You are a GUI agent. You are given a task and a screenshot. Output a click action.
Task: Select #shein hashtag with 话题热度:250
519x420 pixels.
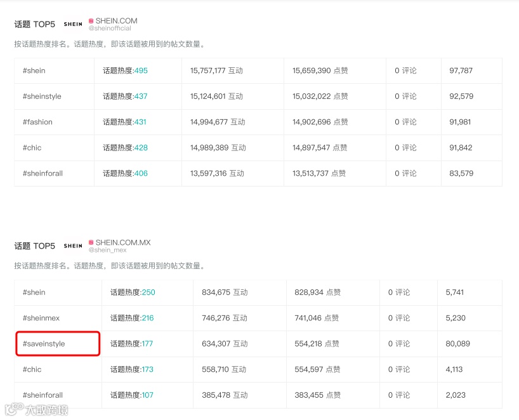[34, 292]
